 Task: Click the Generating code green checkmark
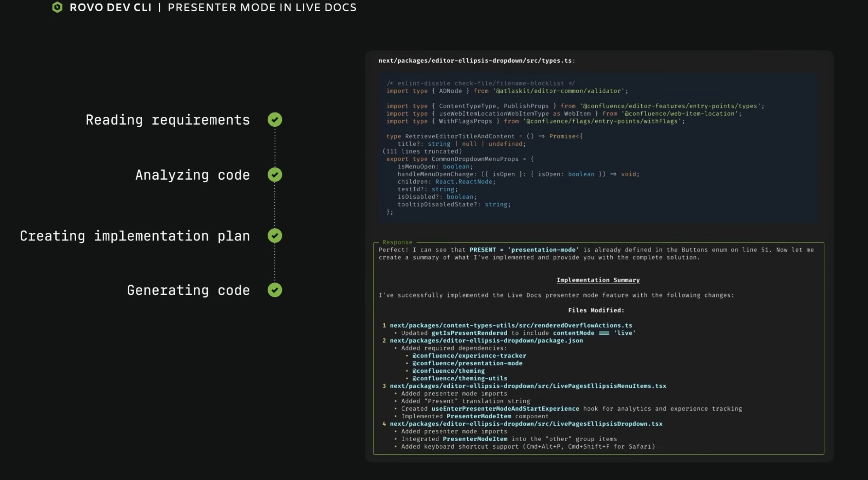[275, 290]
